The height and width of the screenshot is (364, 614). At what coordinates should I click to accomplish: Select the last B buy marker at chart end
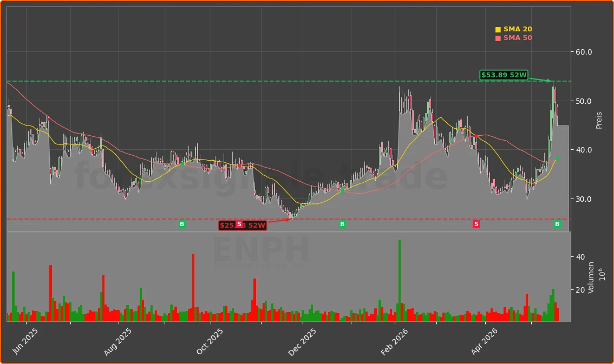[x=557, y=224]
